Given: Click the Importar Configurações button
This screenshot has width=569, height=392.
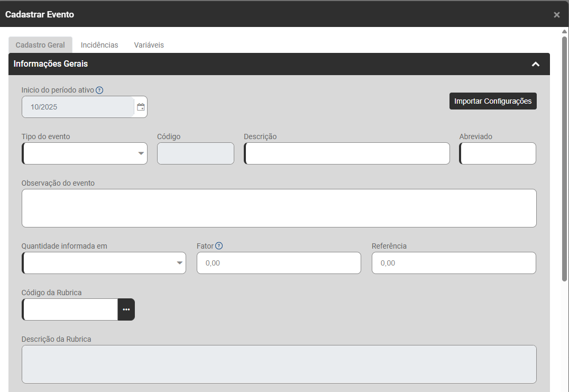Looking at the screenshot, I should (x=492, y=101).
